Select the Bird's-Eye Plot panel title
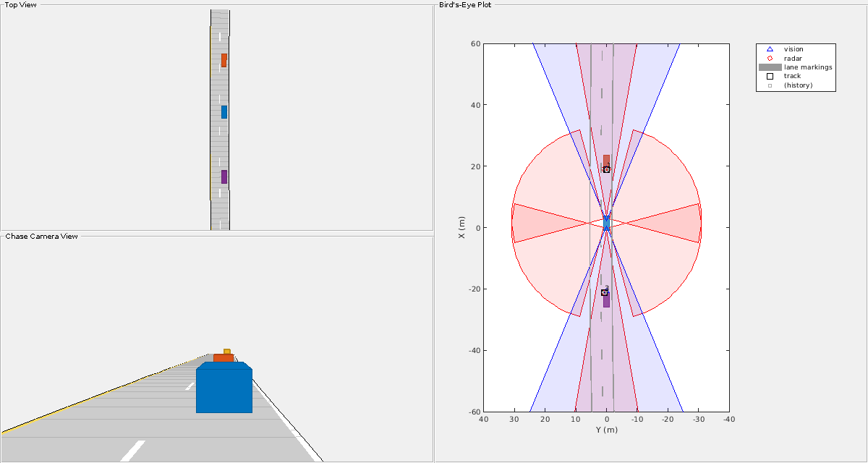 (x=465, y=4)
